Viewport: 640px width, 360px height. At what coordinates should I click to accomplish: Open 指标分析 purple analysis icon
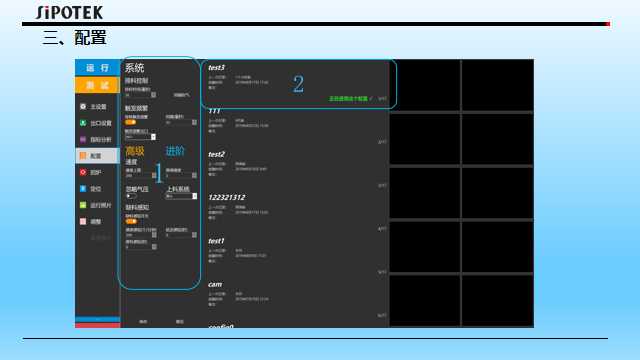point(83,139)
